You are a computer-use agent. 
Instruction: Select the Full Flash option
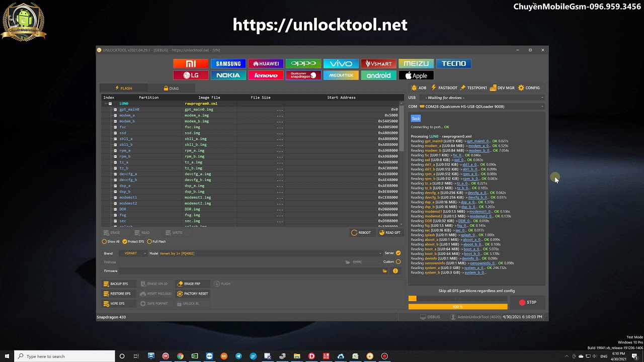(x=156, y=242)
